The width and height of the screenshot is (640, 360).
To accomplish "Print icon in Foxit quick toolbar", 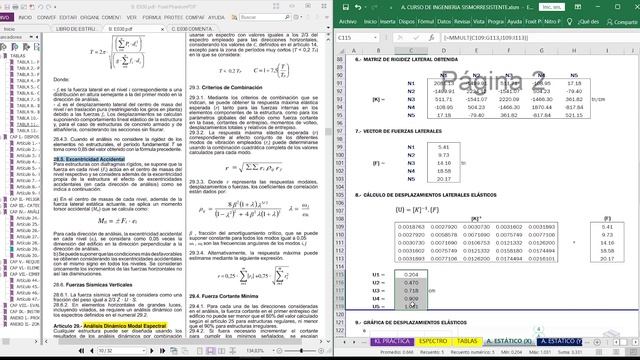I will 15,7.
